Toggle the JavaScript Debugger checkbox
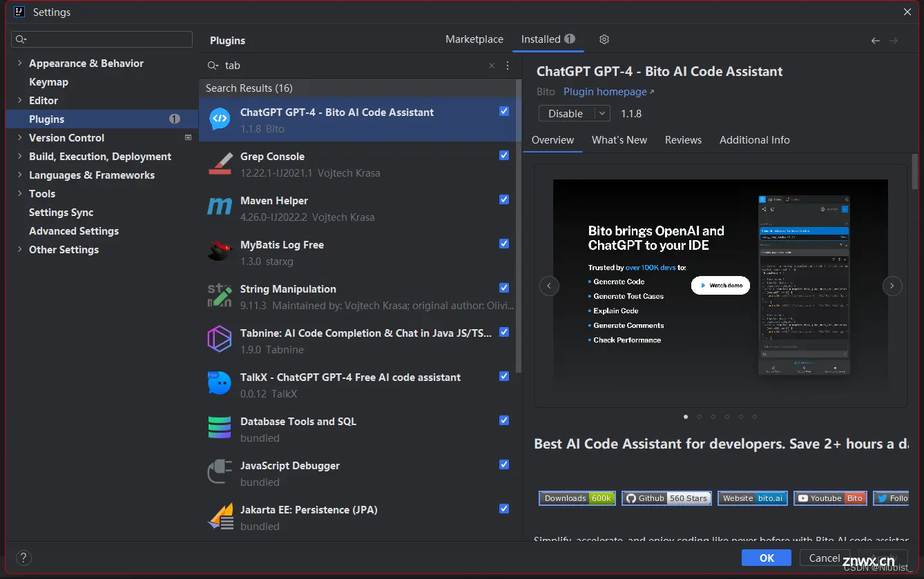The width and height of the screenshot is (924, 579). (504, 464)
